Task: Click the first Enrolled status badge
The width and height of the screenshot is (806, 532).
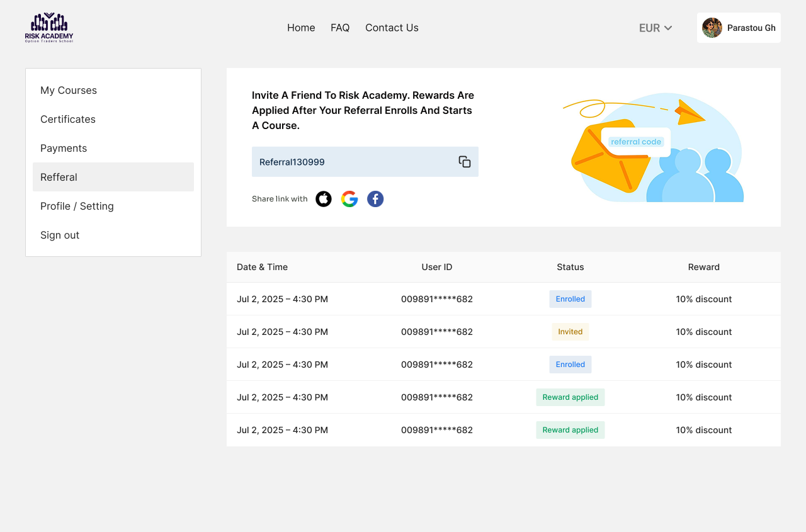Action: tap(570, 299)
